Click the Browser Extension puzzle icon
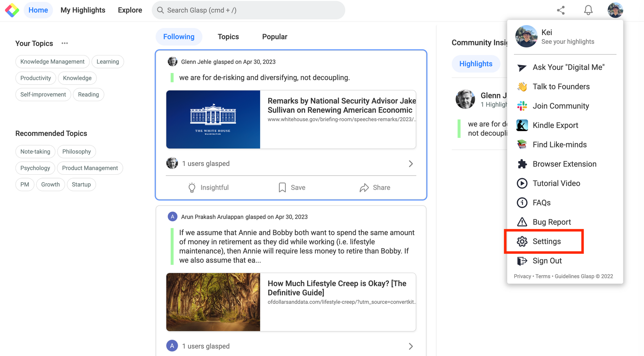 tap(522, 164)
